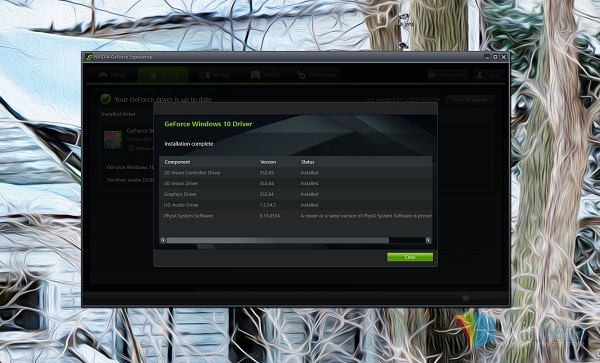Image resolution: width=600 pixels, height=363 pixels.
Task: Click the Installed driver label
Action: 118,114
